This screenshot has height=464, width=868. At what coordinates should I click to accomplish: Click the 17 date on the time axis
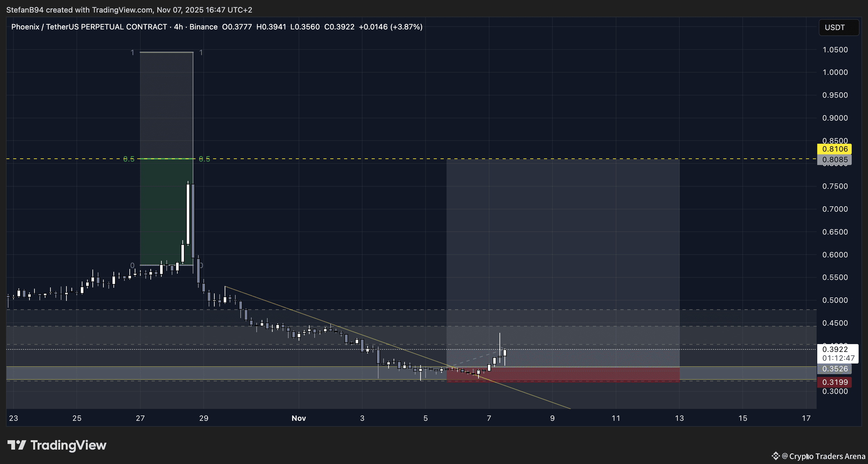806,418
